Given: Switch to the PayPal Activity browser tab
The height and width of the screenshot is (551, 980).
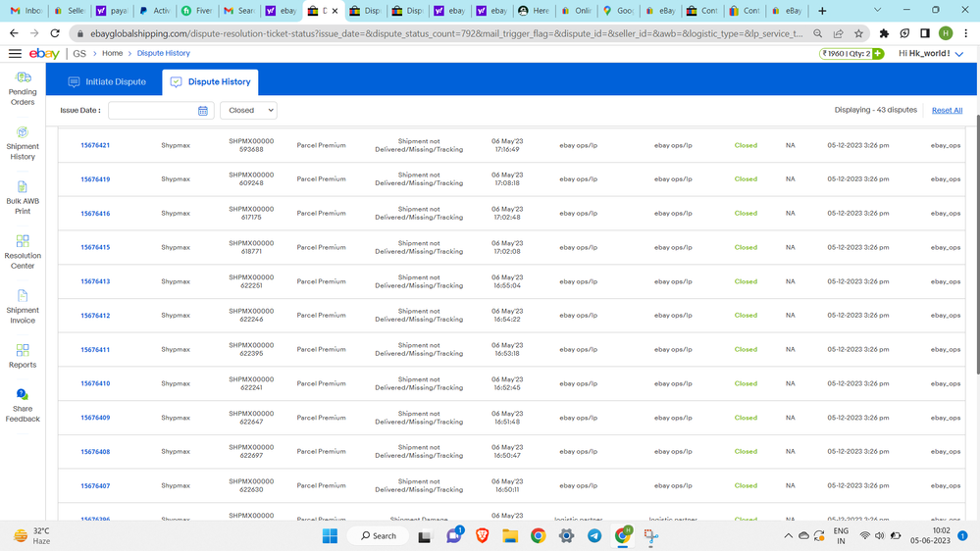Looking at the screenshot, I should (x=154, y=11).
